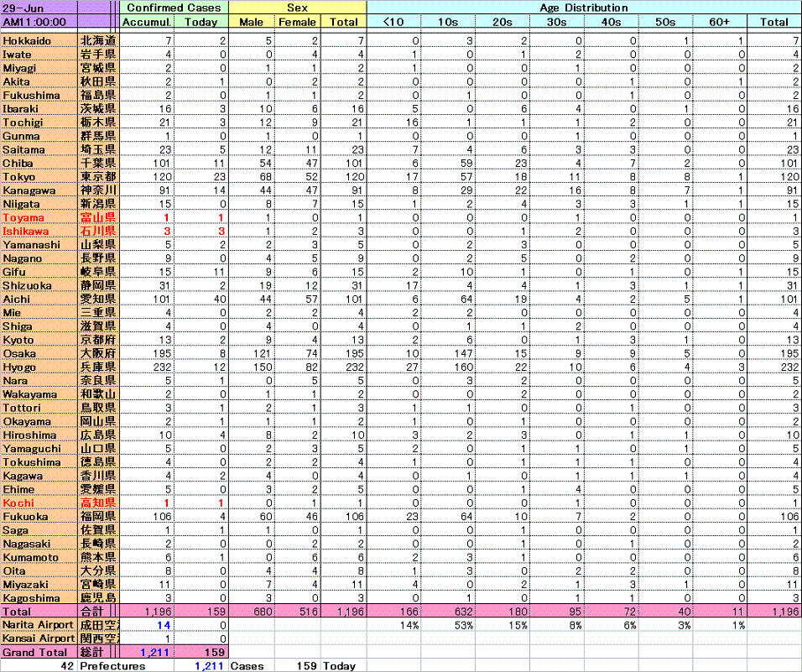Click the "Female" column header
Viewport: 802px width, 672px height.
[x=298, y=22]
